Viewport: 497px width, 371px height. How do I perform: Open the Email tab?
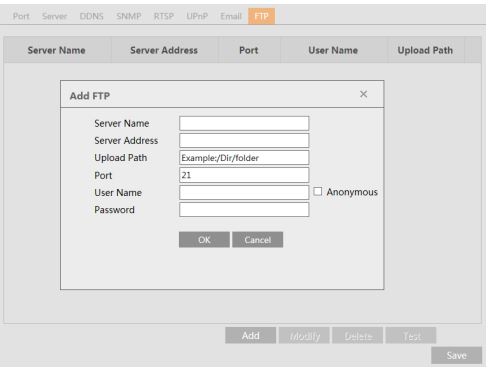231,16
